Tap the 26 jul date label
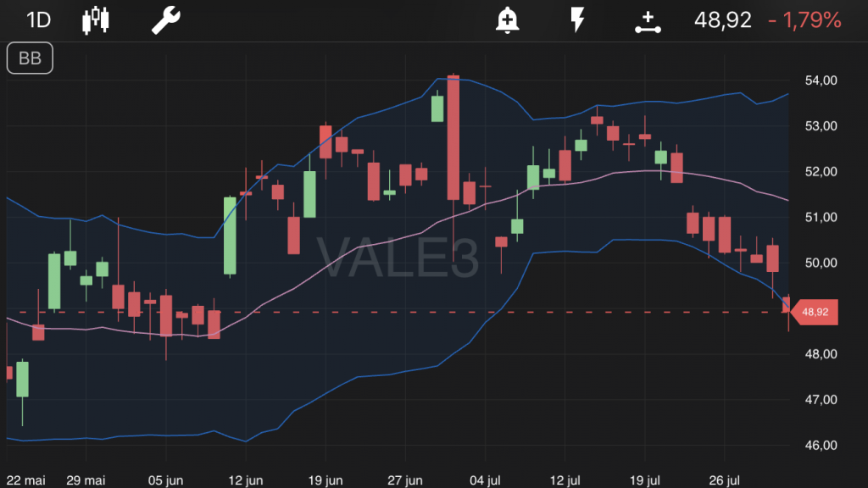Screen dimensions: 868x488 (x=724, y=480)
